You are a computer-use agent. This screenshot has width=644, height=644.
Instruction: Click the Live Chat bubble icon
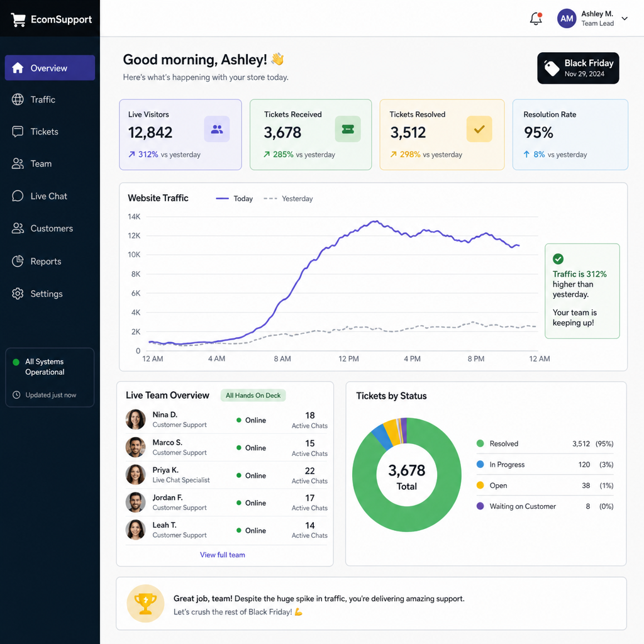(x=18, y=196)
